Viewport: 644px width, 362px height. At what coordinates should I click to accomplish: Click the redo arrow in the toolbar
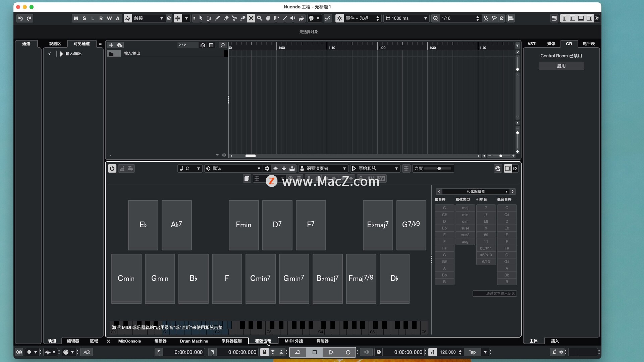coord(29,18)
